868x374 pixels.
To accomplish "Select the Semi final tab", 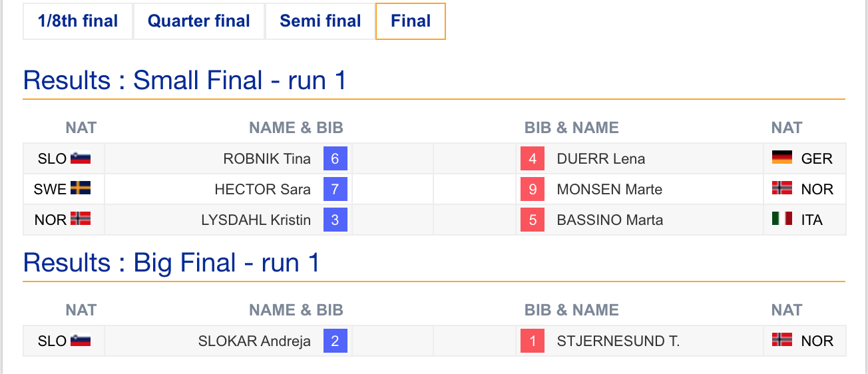I will [320, 21].
